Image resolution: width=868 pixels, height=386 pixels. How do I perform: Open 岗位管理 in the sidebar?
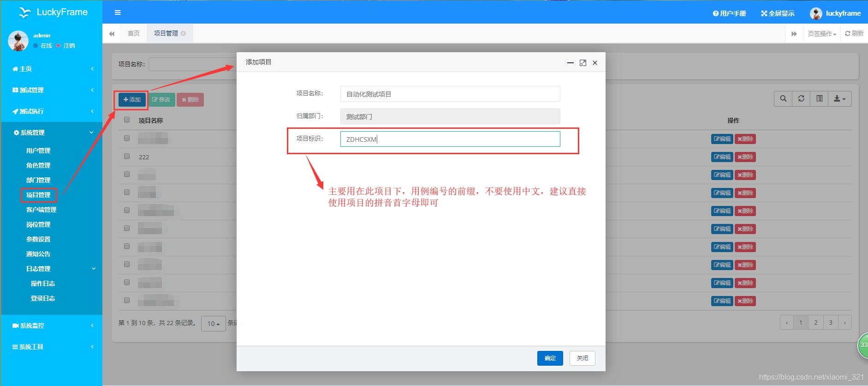(x=38, y=224)
